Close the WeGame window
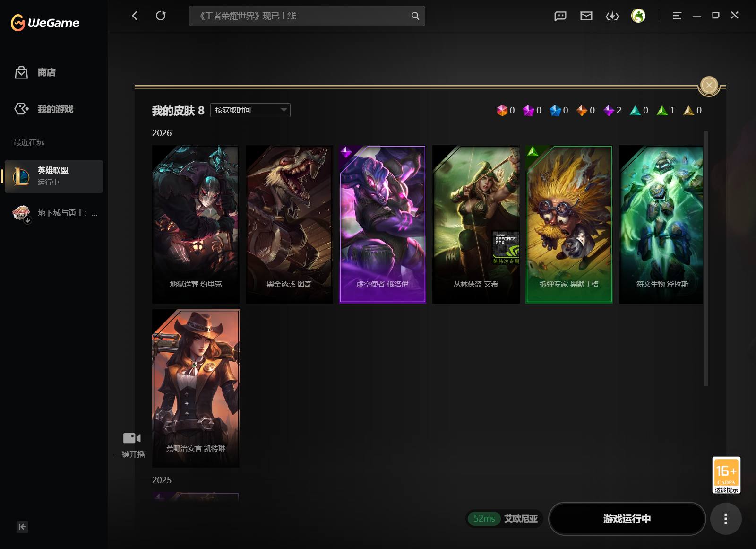756x549 pixels. tap(735, 15)
